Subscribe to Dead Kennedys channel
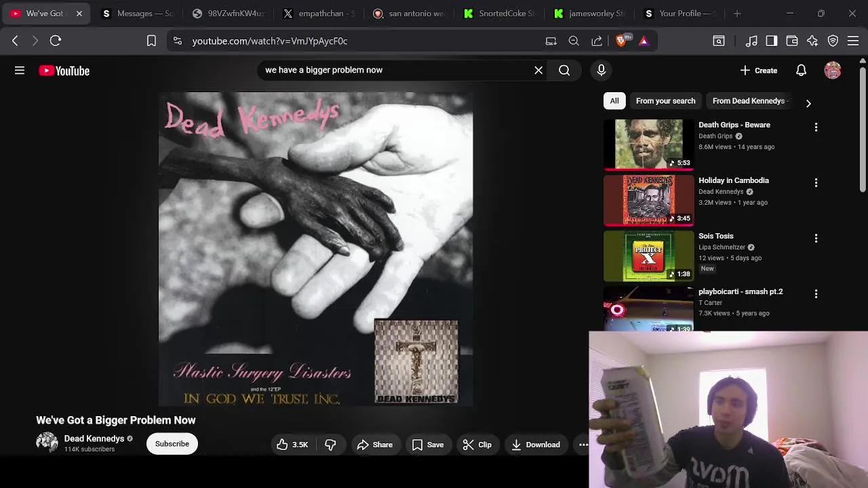868x488 pixels. [172, 444]
